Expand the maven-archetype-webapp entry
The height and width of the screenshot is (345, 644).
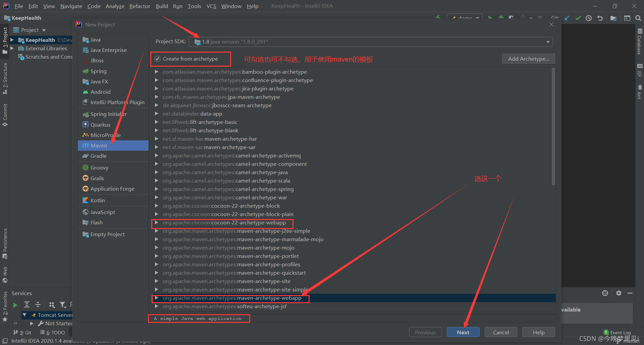pos(156,298)
